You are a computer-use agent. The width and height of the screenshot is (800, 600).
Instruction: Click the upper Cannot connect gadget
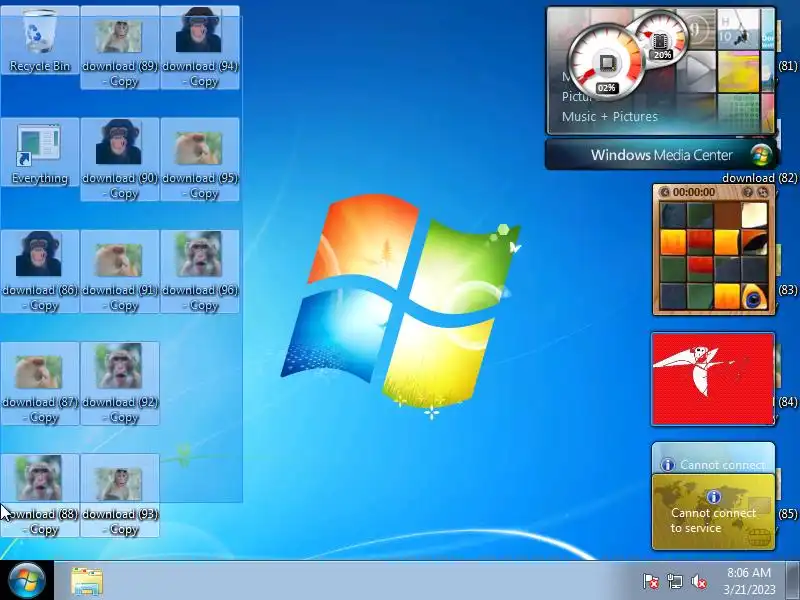pos(713,458)
